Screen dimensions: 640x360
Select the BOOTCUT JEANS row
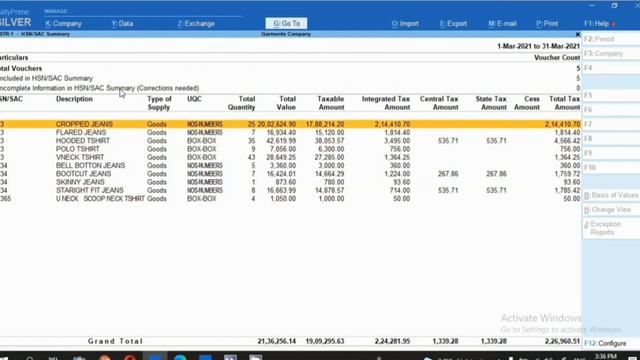pos(290,174)
